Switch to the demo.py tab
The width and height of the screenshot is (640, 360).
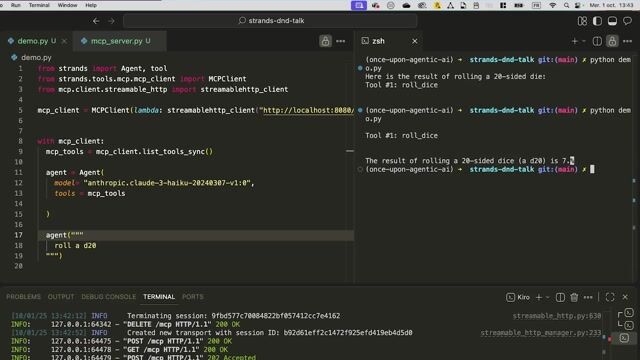click(33, 41)
